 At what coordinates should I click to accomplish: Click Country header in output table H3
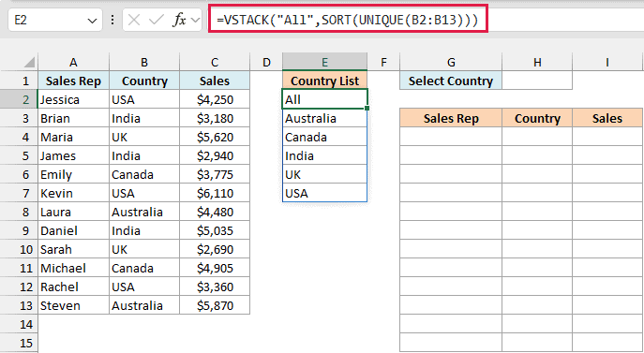pos(537,118)
